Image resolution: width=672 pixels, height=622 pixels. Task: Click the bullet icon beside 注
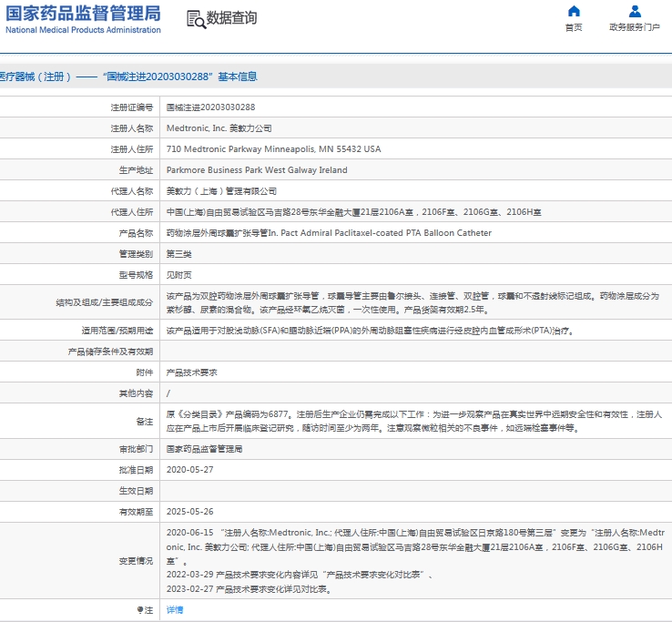pos(139,609)
